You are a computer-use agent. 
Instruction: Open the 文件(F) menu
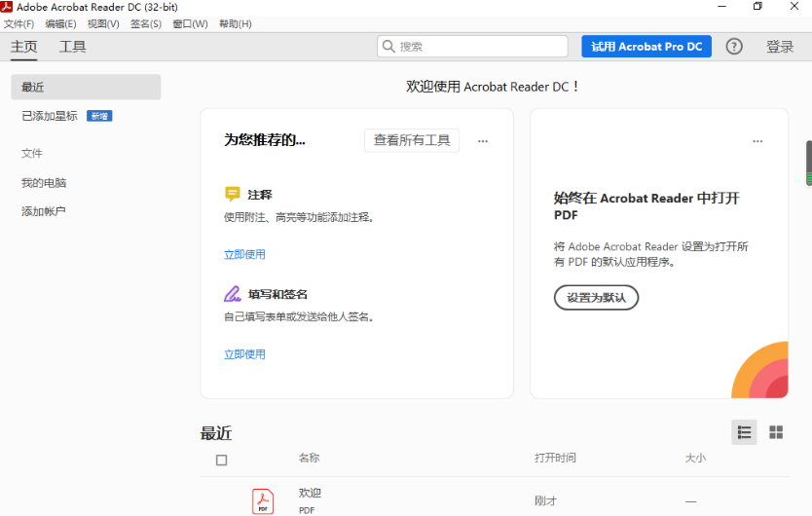18,23
